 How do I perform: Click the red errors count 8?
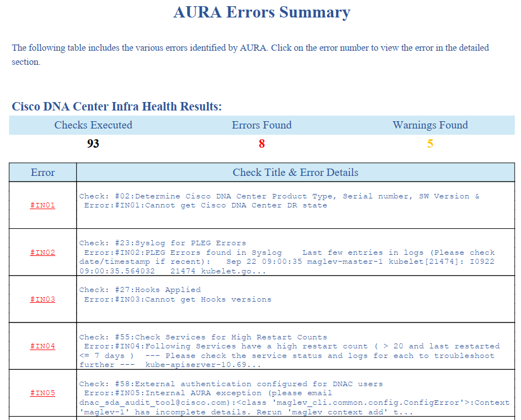(262, 144)
